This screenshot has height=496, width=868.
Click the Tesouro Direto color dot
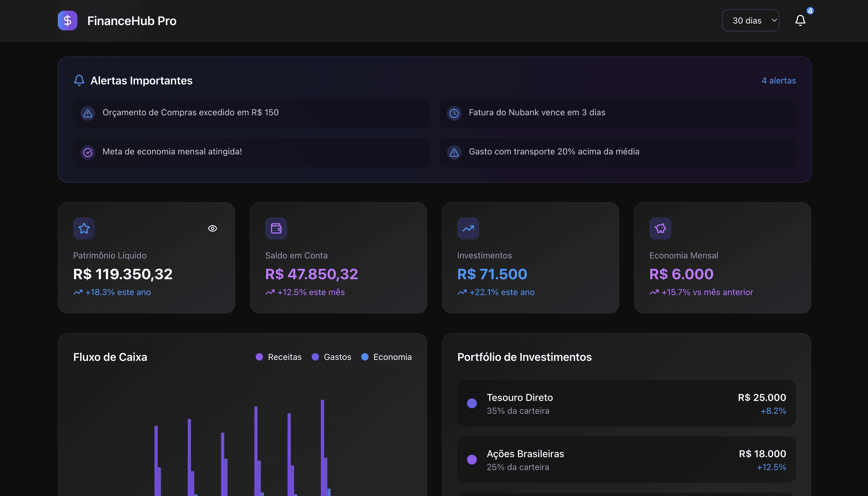point(472,403)
